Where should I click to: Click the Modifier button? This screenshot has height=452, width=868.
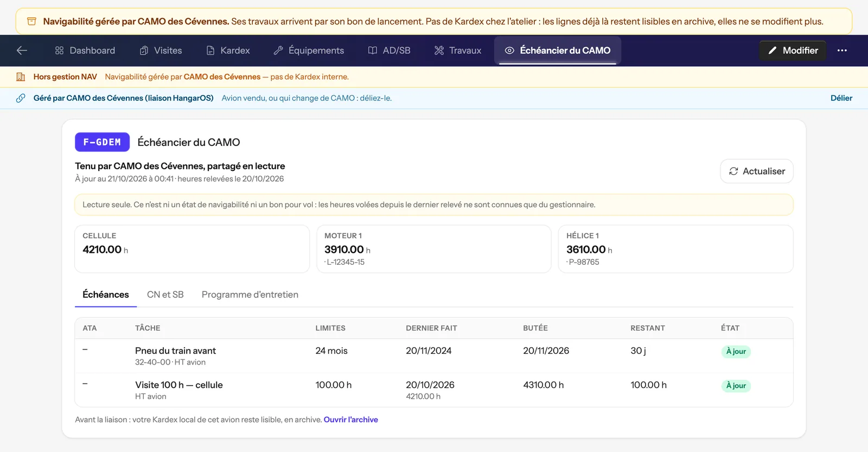pos(793,50)
